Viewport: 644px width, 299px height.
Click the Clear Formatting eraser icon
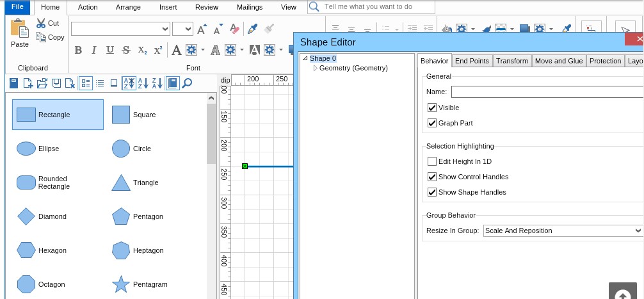click(235, 29)
